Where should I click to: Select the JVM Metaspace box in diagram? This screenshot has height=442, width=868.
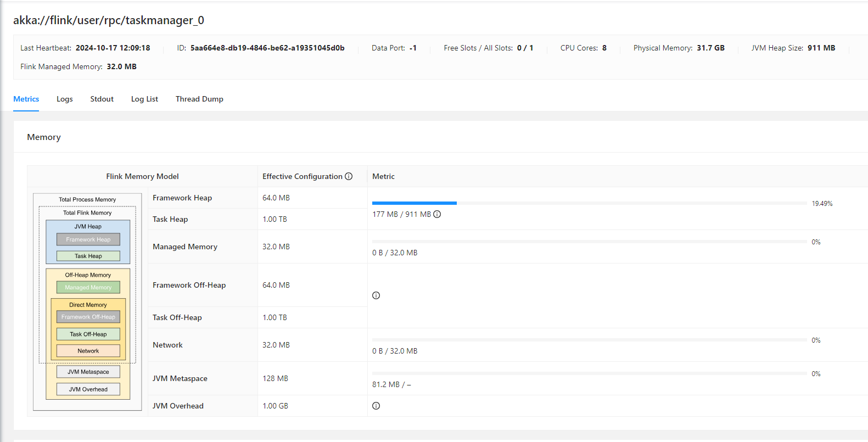[88, 372]
